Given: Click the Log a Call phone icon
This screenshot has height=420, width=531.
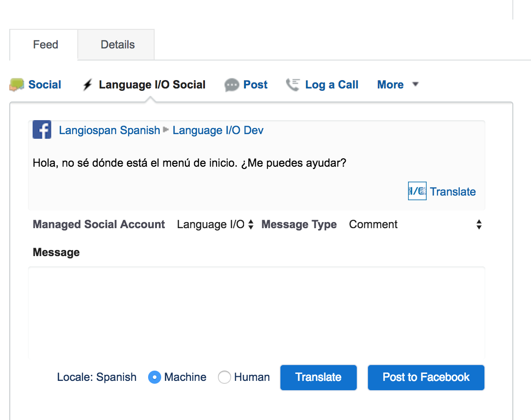Looking at the screenshot, I should [x=293, y=85].
